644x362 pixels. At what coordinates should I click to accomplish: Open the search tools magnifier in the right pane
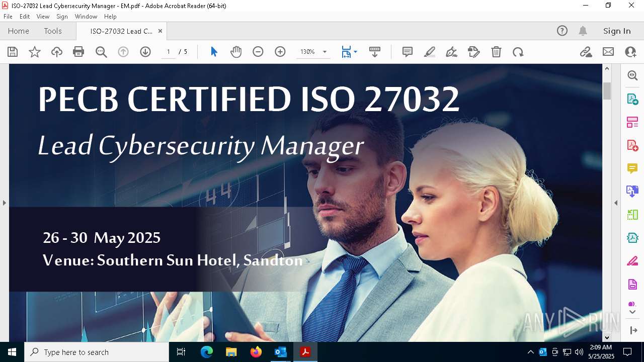632,75
